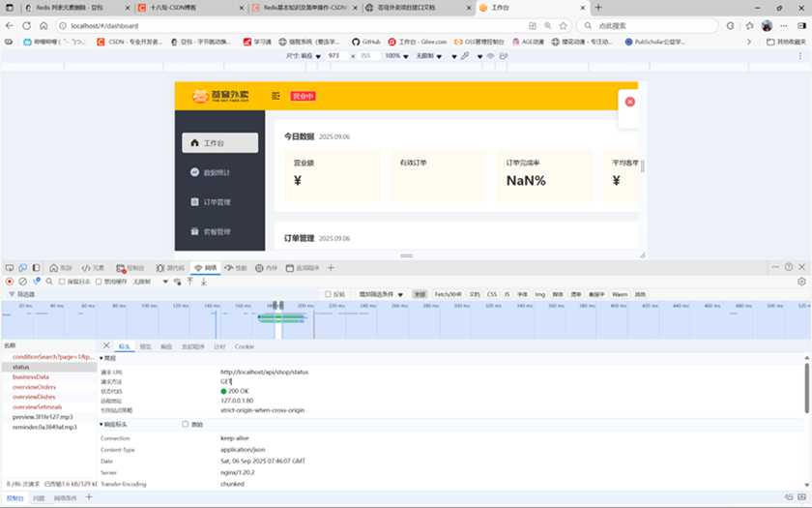This screenshot has height=508, width=812.
Task: Click the eye icon in device toolbar
Action: pyautogui.click(x=490, y=56)
